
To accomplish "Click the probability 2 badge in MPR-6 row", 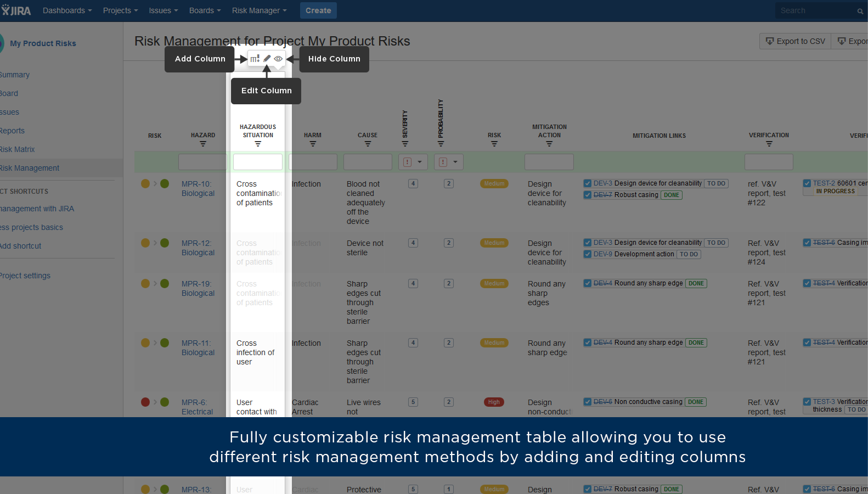I will pos(449,402).
